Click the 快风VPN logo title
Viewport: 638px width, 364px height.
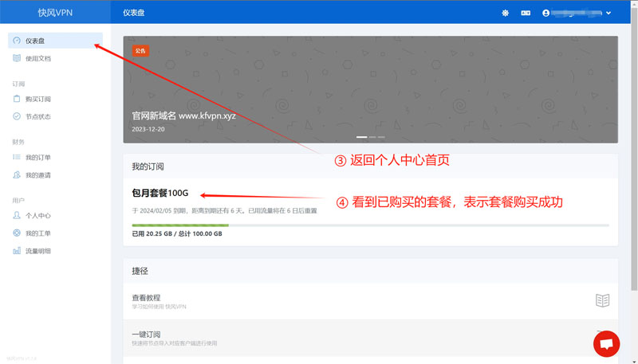(55, 13)
